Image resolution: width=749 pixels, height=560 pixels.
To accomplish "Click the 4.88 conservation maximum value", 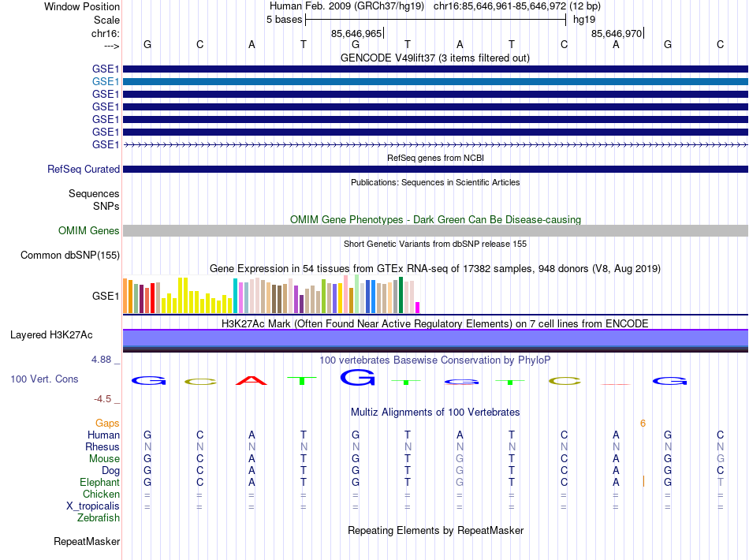I will (101, 360).
